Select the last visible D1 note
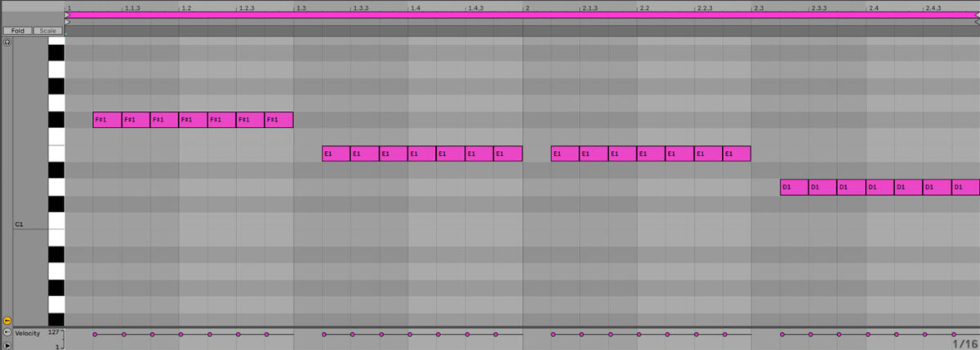Screen dimensions: 980x350 [965, 188]
